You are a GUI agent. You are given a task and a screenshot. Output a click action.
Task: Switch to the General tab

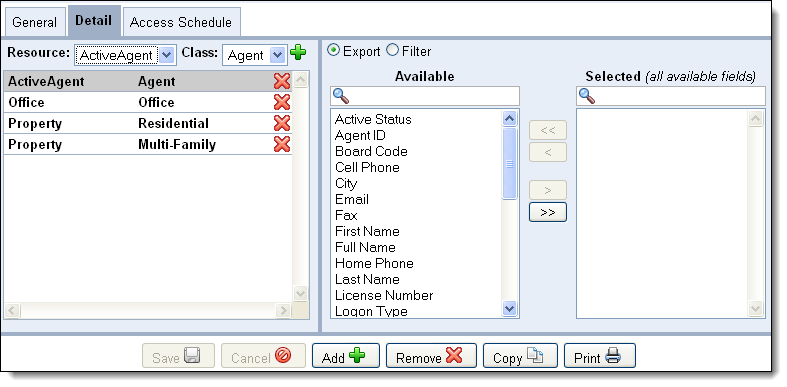point(35,22)
